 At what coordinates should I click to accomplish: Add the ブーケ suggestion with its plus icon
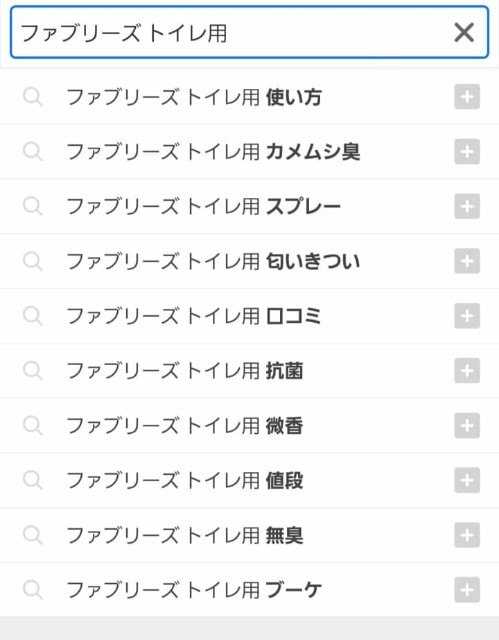click(467, 590)
